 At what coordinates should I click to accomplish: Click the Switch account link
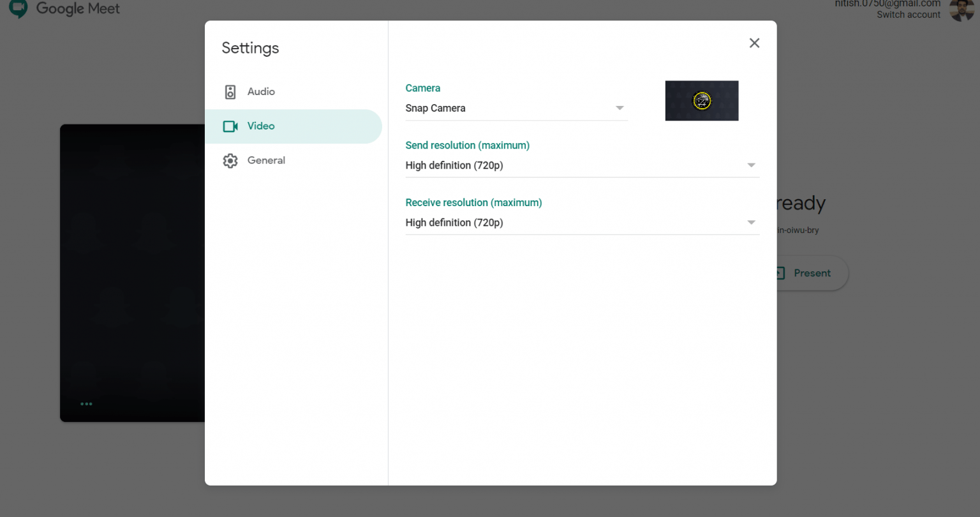(908, 15)
